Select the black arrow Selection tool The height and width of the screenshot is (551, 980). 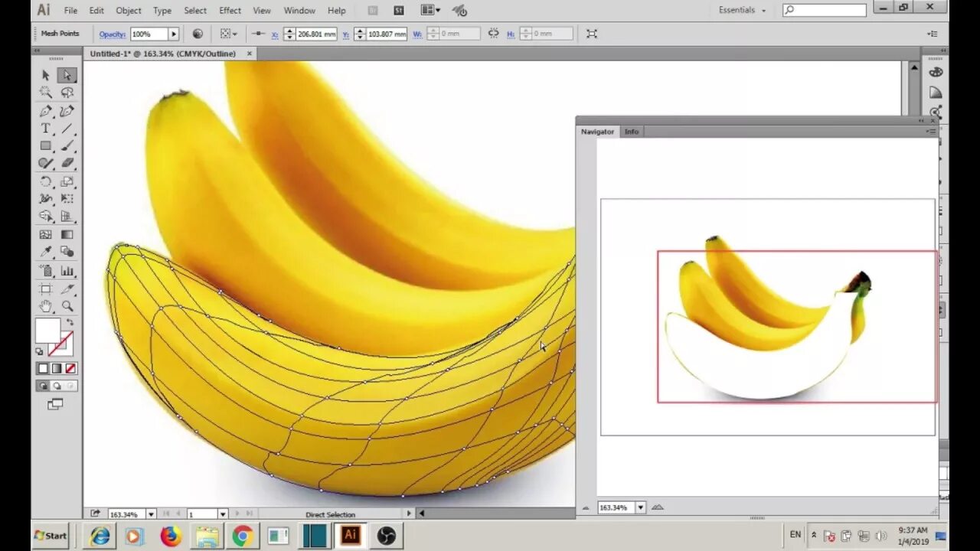46,75
